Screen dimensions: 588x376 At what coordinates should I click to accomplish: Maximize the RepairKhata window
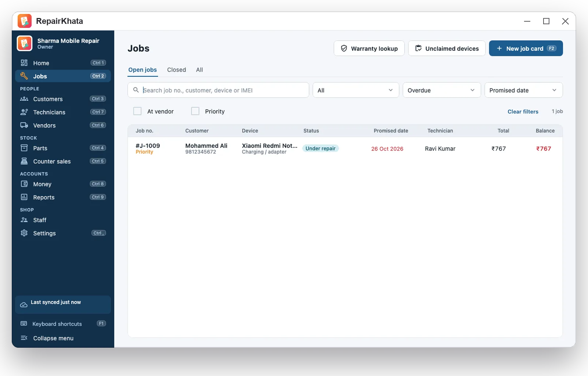click(x=546, y=21)
